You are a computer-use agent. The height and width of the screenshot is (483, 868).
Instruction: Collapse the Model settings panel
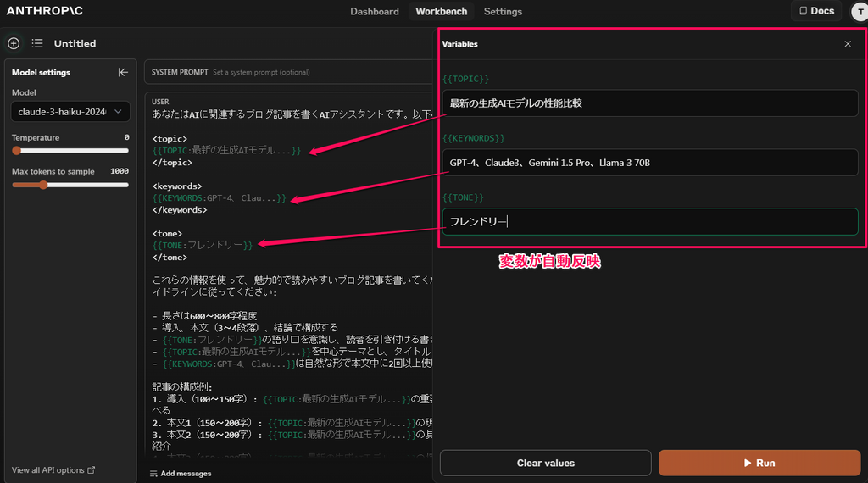tap(123, 73)
